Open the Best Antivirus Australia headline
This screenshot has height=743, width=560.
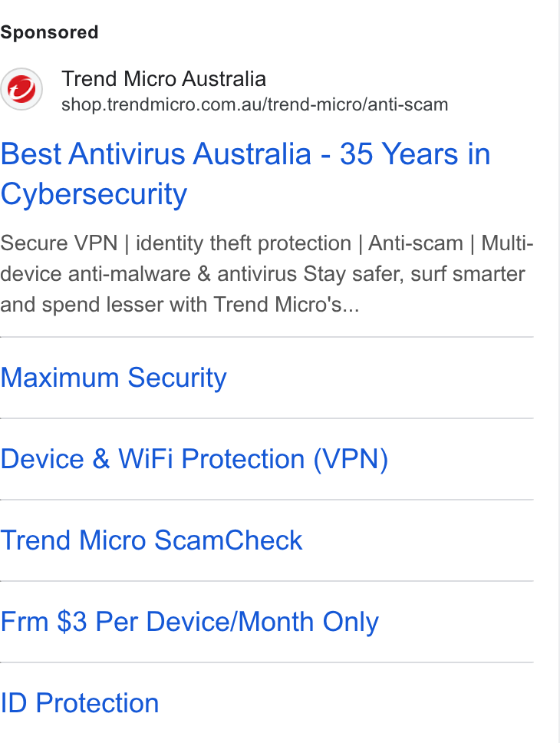(x=245, y=174)
